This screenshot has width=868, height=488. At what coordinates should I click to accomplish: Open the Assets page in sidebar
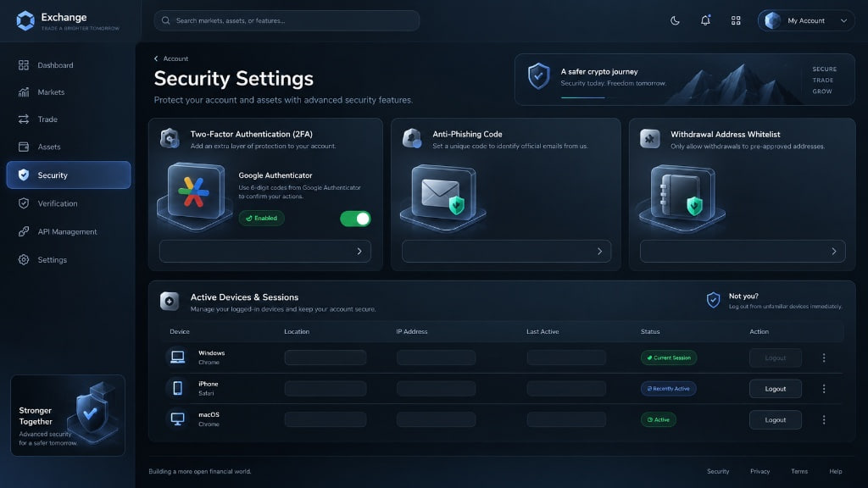click(x=69, y=147)
